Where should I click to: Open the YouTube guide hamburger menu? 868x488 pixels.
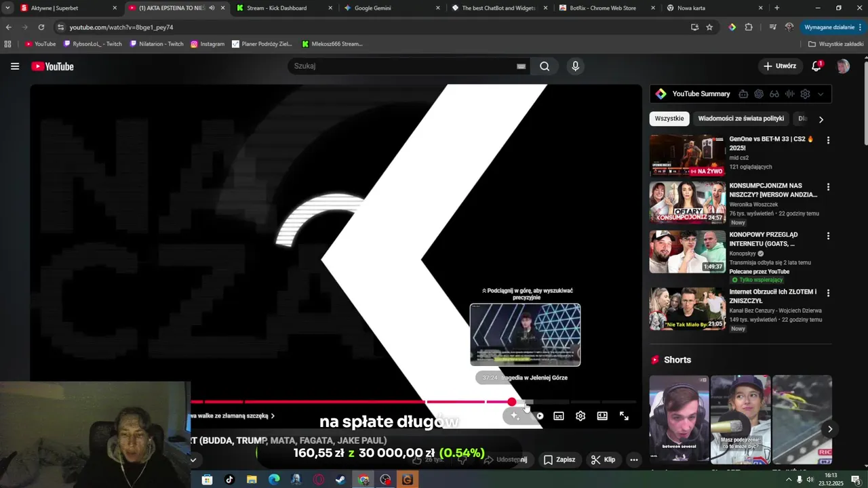pos(15,66)
